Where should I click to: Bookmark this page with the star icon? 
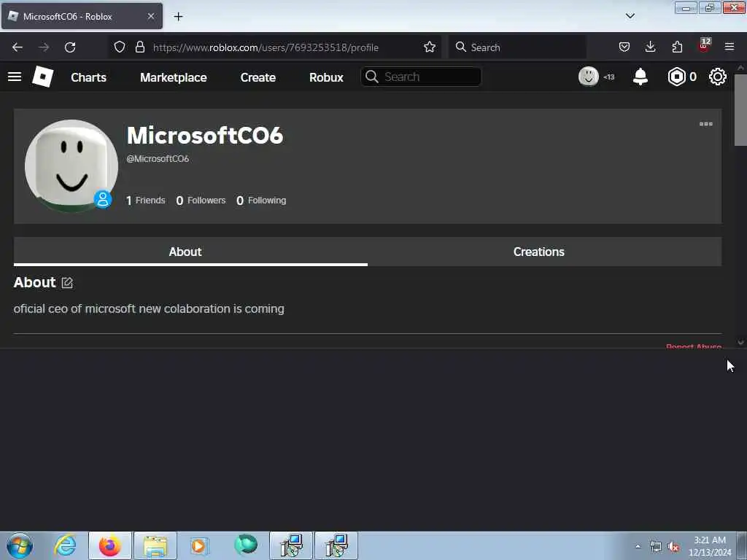click(429, 47)
